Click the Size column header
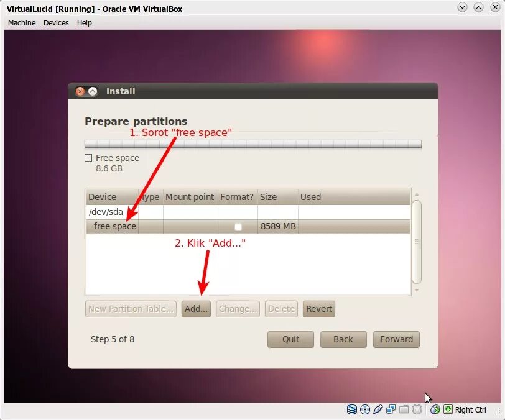Viewport: 505px width, 420px height. coord(278,197)
